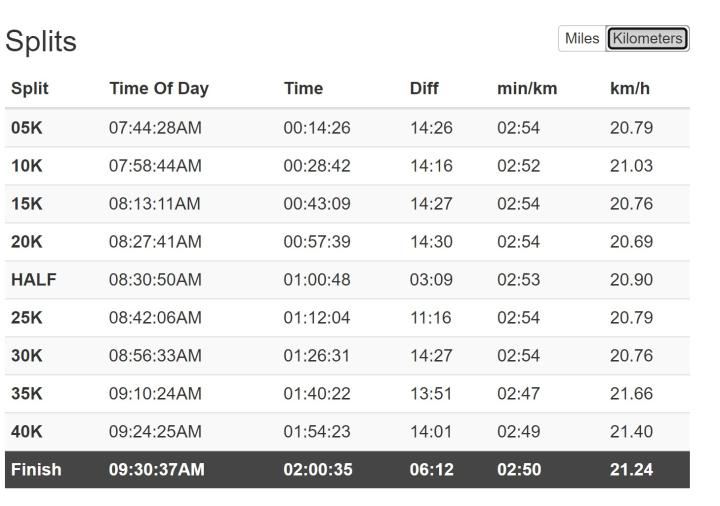This screenshot has height=506, width=720.
Task: Select the Kilometers unit toggle
Action: (x=647, y=39)
